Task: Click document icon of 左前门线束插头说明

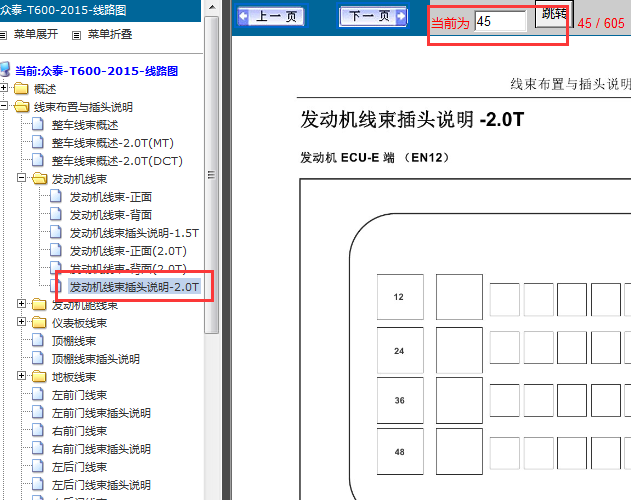Action: click(x=38, y=412)
